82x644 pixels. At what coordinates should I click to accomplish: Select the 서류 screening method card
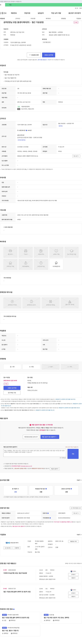coord(12,367)
